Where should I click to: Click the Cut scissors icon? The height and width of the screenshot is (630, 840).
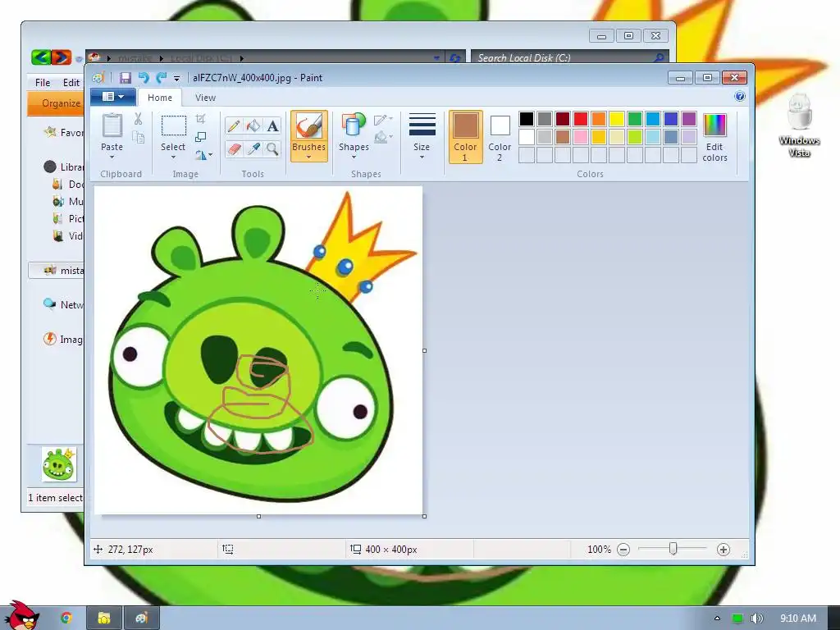tap(138, 119)
